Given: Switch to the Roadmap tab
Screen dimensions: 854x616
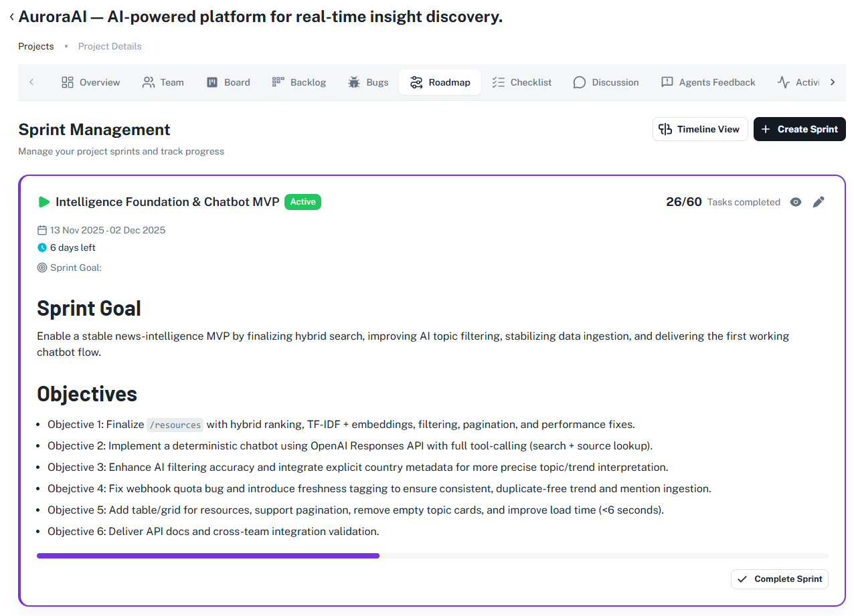Looking at the screenshot, I should point(440,82).
